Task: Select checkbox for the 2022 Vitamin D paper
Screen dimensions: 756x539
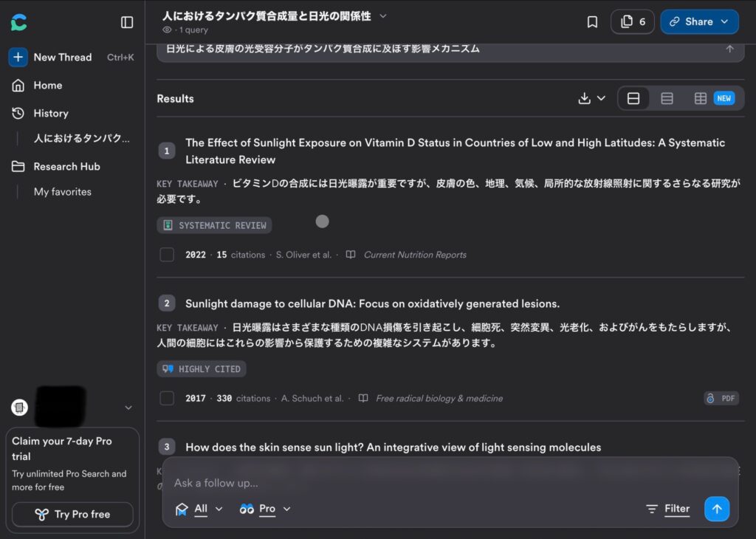Action: pos(167,255)
